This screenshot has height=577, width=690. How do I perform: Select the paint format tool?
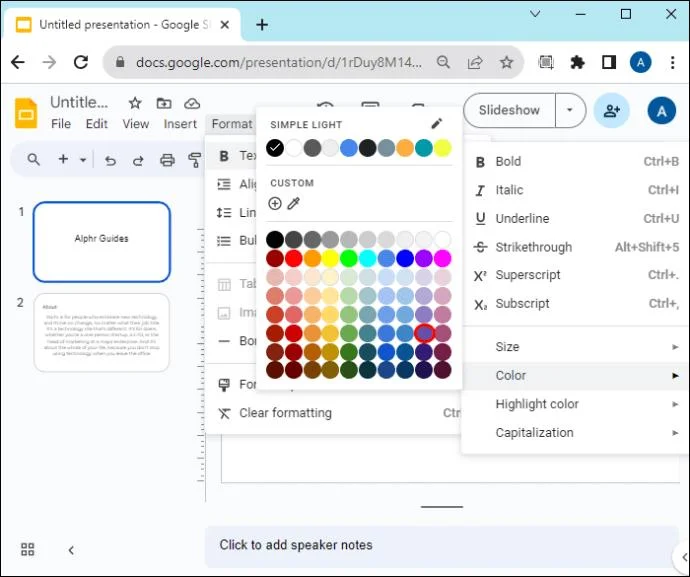(x=194, y=160)
